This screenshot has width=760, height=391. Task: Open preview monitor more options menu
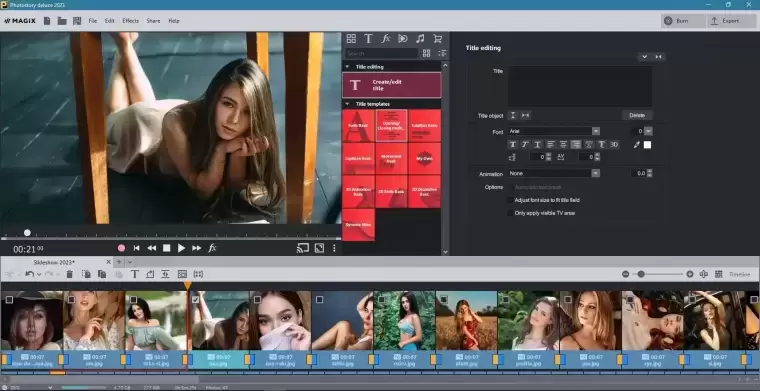coord(334,248)
